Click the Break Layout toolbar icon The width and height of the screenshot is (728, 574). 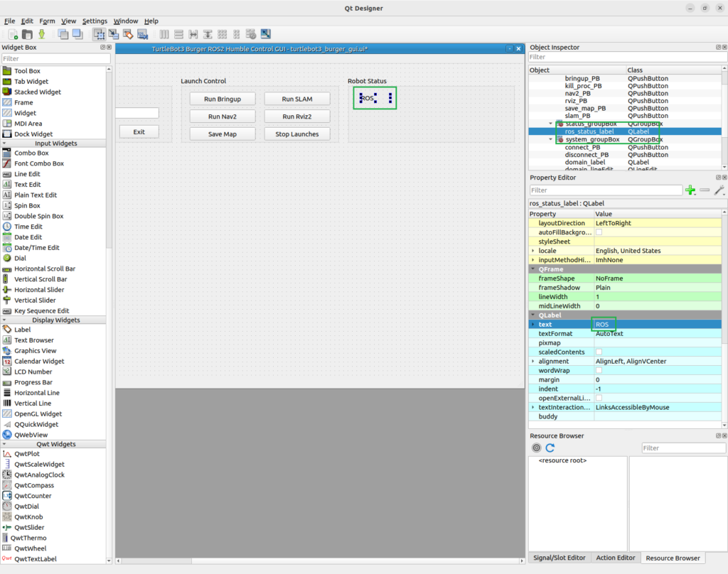(251, 34)
